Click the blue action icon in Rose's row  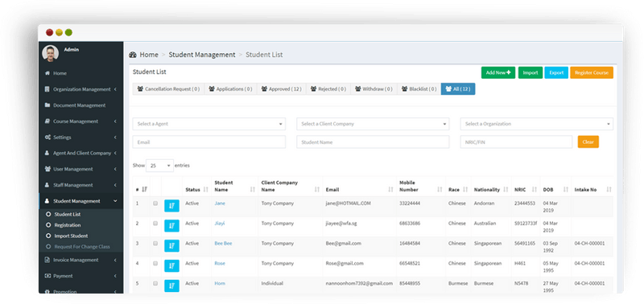coord(171,266)
